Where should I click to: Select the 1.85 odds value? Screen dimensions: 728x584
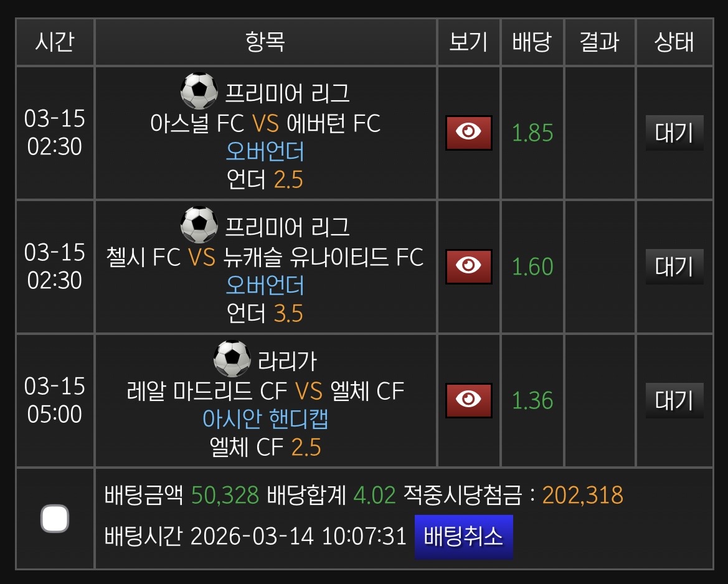(x=532, y=133)
